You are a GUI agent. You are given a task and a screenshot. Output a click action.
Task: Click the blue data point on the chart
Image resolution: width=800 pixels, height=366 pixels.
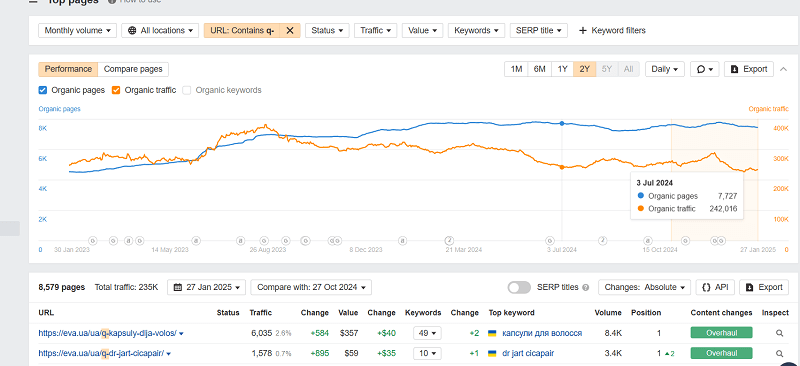click(x=562, y=124)
